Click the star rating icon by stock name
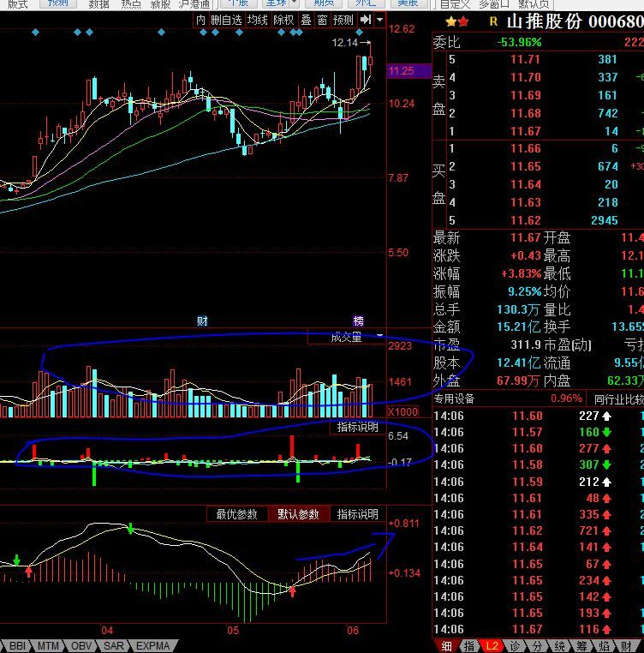The height and width of the screenshot is (653, 644). [450, 21]
